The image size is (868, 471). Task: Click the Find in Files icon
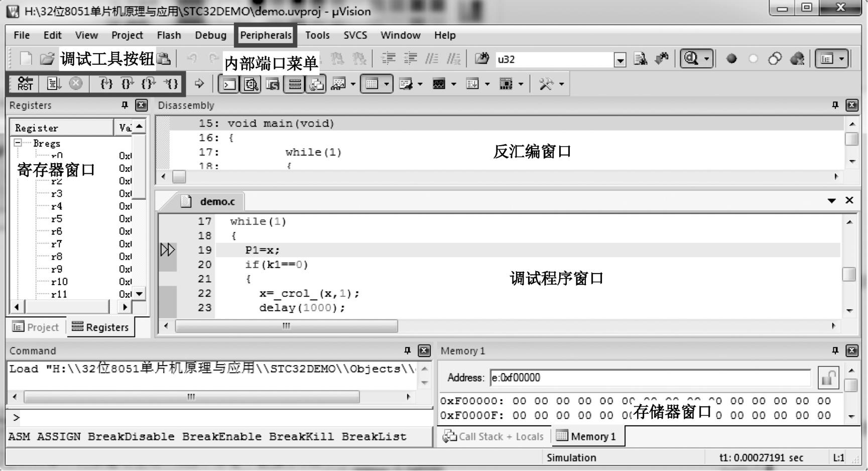click(x=481, y=59)
